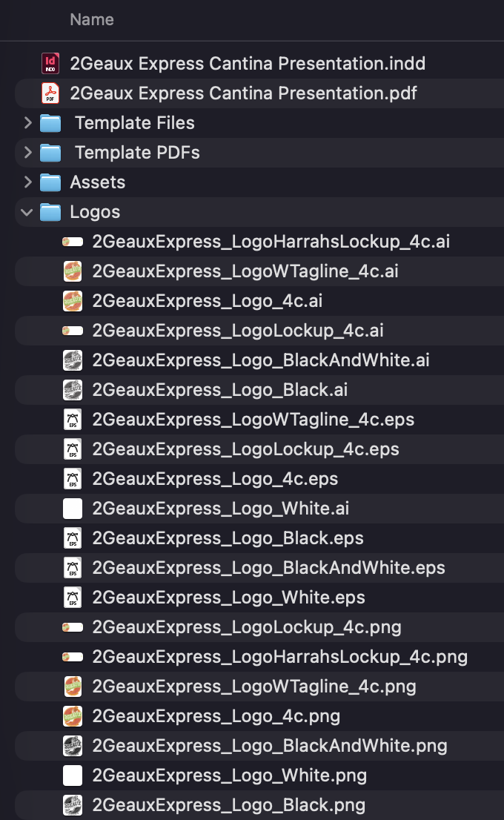The width and height of the screenshot is (504, 820).
Task: Select 2GeauxExpress_LogoWTagline_4c.ai filename
Action: (x=246, y=271)
